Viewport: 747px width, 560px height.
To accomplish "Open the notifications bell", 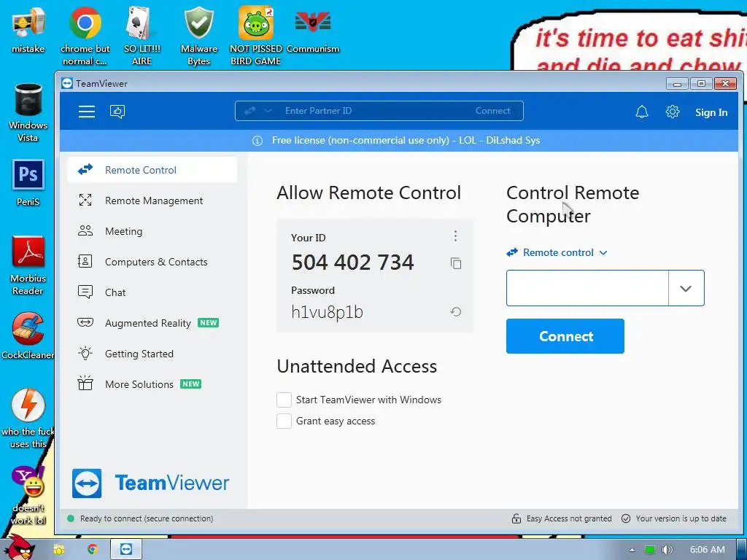I will coord(642,112).
